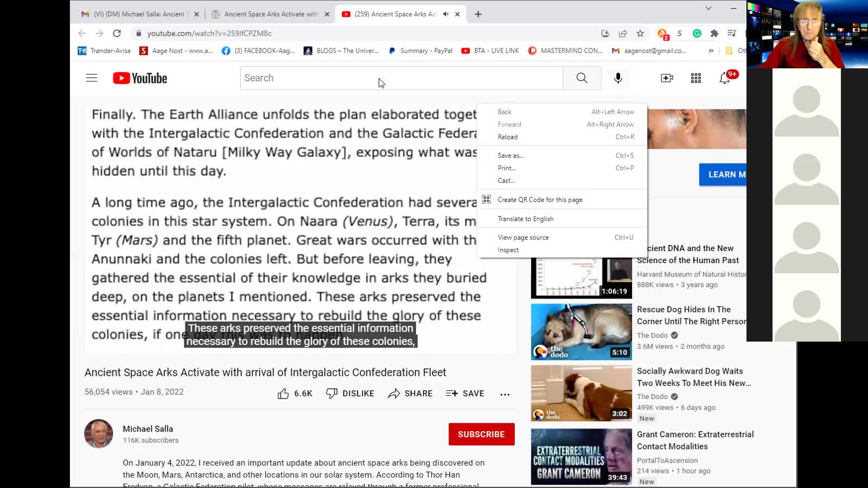Open Trønder-Avisa bookmark

tap(104, 50)
